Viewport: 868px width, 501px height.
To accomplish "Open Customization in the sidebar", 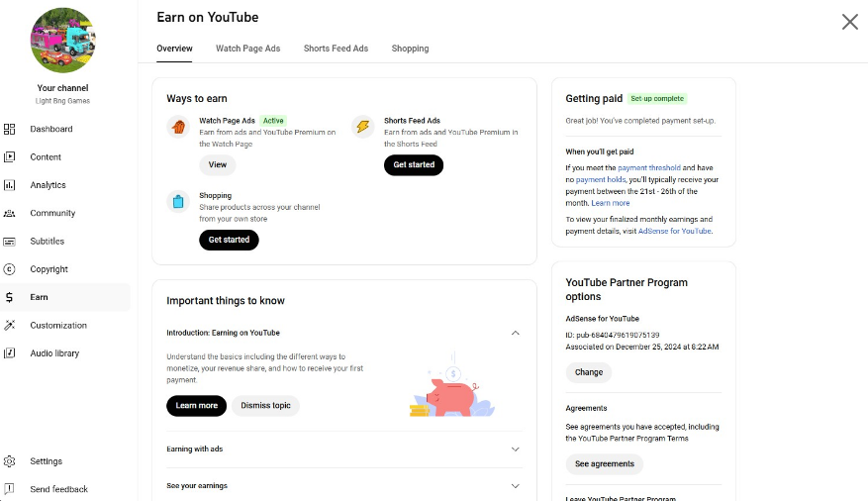I will [65, 326].
